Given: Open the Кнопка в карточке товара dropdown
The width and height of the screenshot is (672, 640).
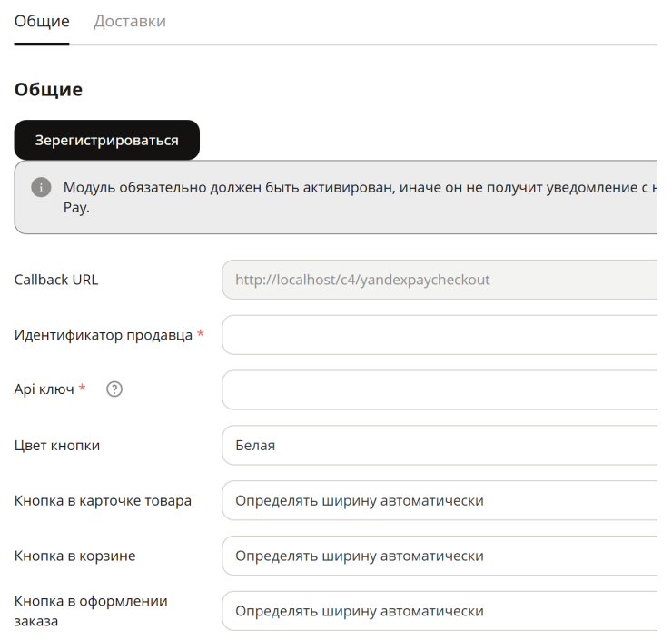Looking at the screenshot, I should coord(440,500).
